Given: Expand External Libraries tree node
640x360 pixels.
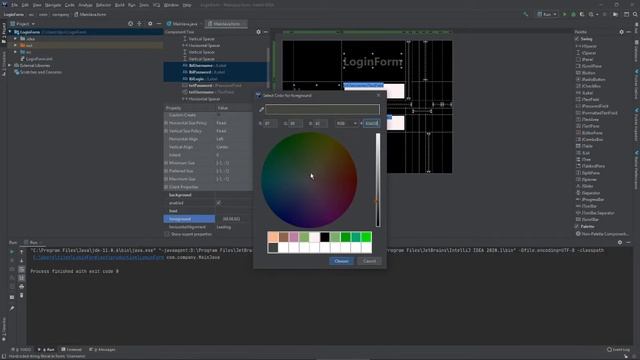Looking at the screenshot, I should click(10, 65).
